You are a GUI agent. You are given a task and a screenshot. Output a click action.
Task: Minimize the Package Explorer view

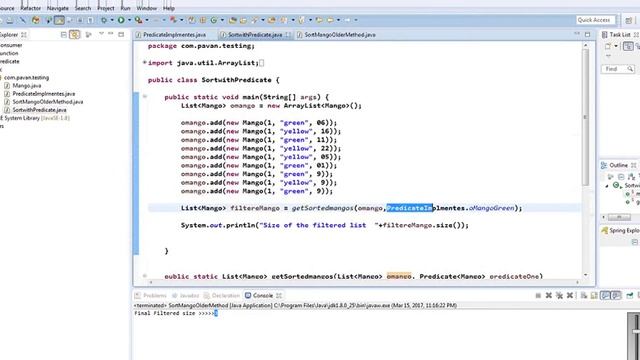111,34
